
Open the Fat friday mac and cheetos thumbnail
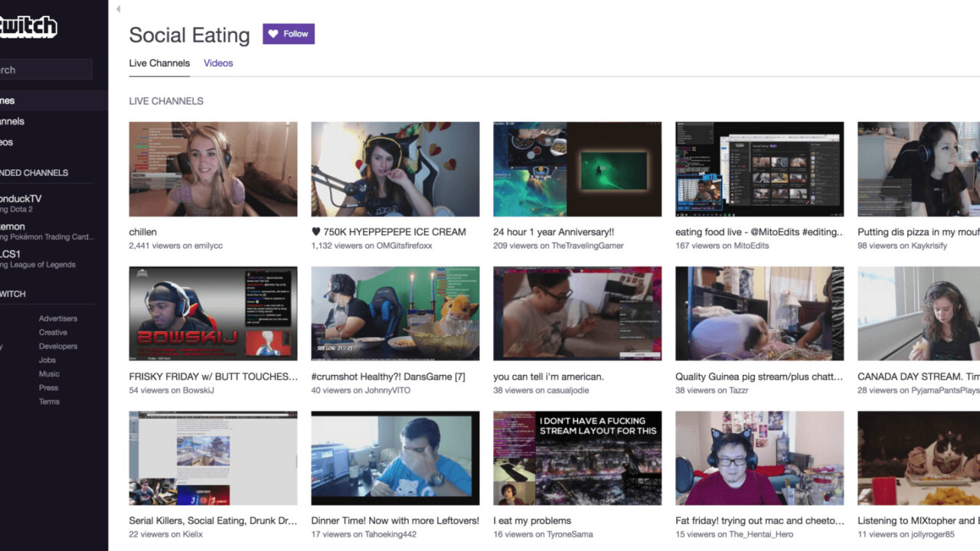[759, 458]
